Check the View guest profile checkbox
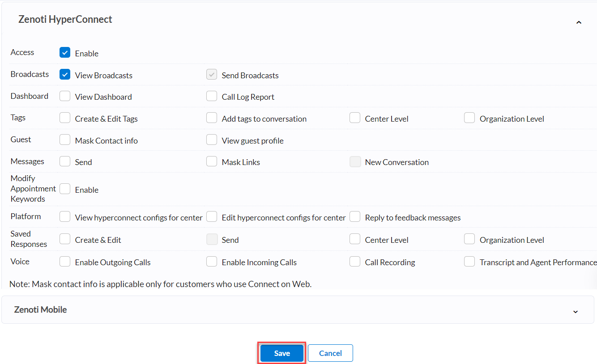597x364 pixels. (212, 140)
